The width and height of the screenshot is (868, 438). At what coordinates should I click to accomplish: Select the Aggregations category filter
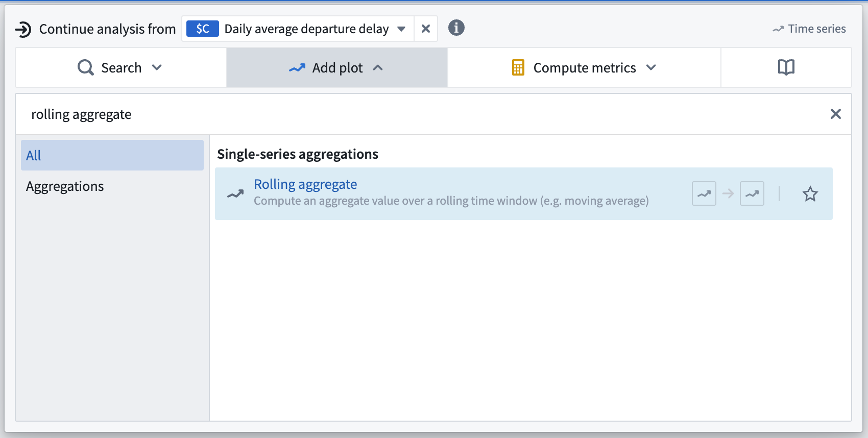[64, 186]
